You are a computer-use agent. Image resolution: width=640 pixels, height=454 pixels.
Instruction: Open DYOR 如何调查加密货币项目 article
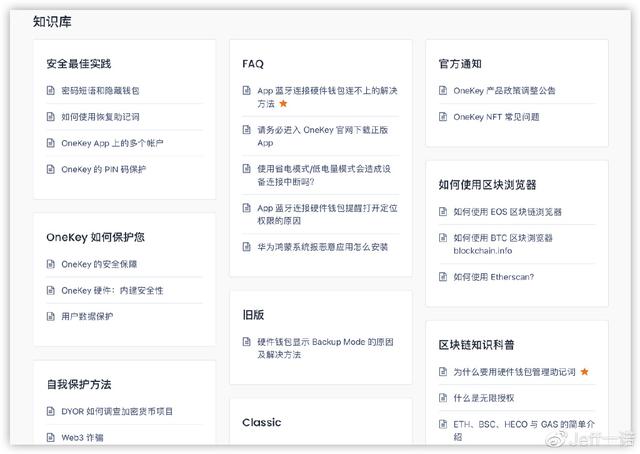[117, 411]
